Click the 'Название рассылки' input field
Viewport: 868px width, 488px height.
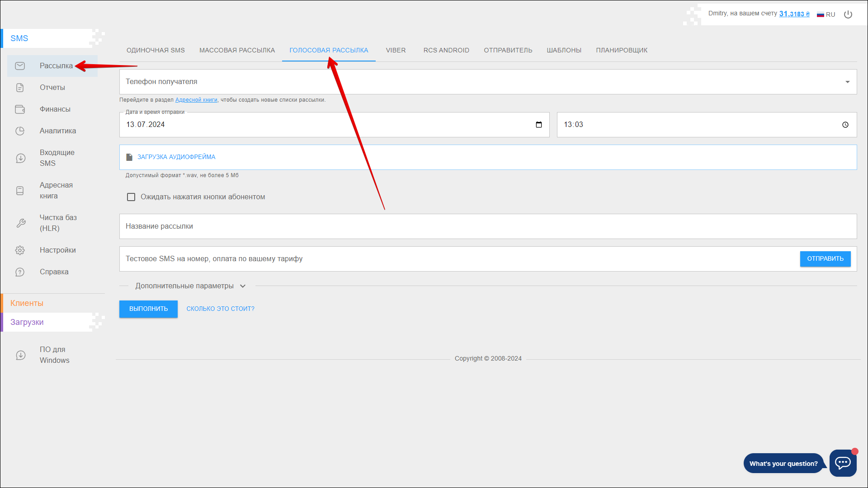pos(487,226)
